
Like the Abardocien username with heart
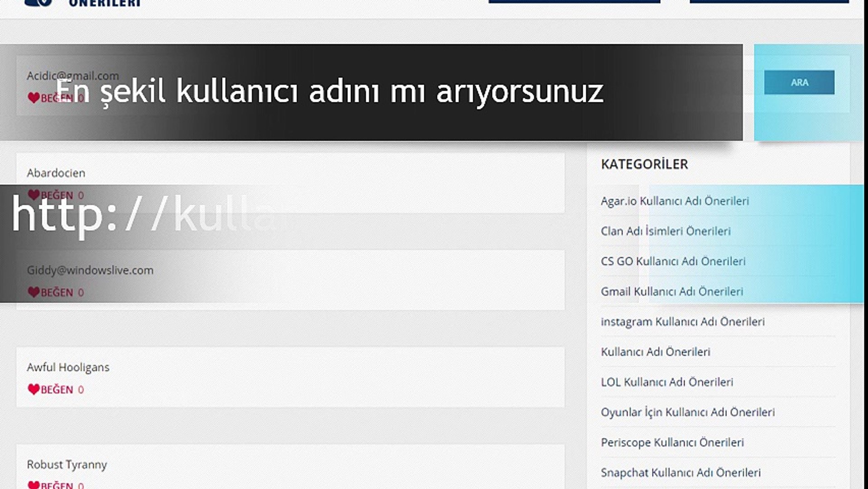click(34, 195)
